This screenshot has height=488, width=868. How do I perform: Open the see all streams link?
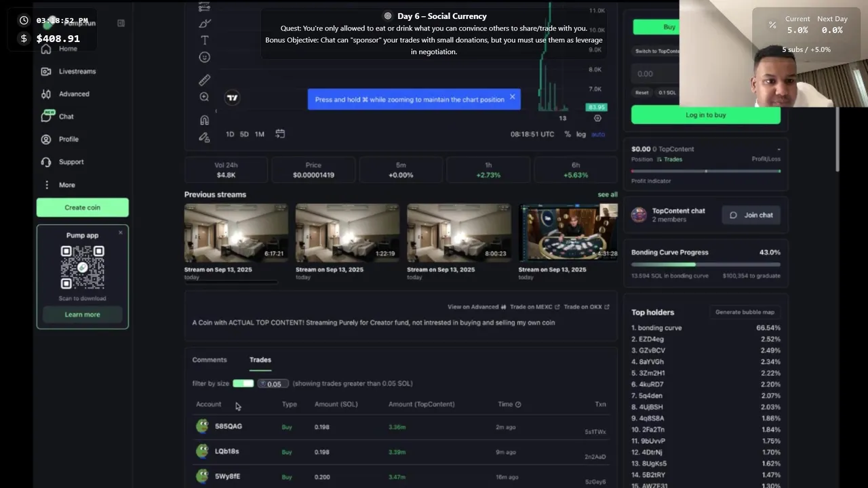[608, 195]
